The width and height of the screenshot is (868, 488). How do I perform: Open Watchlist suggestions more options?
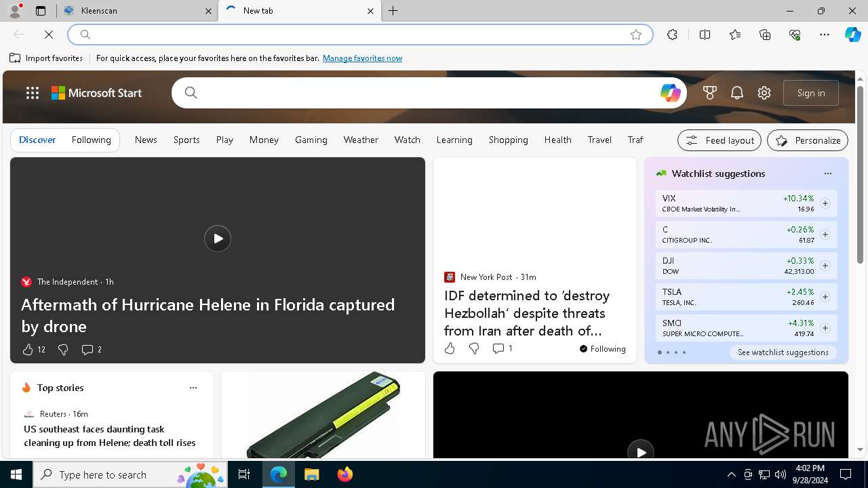pos(828,174)
